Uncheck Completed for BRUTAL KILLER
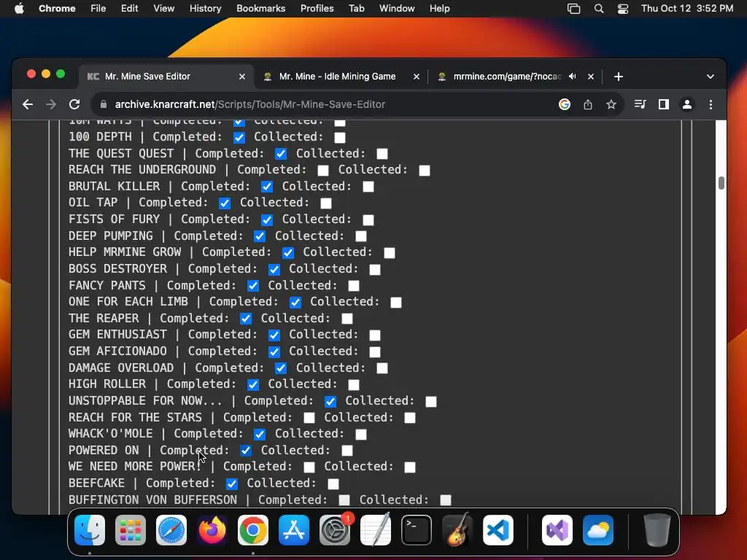 [267, 187]
